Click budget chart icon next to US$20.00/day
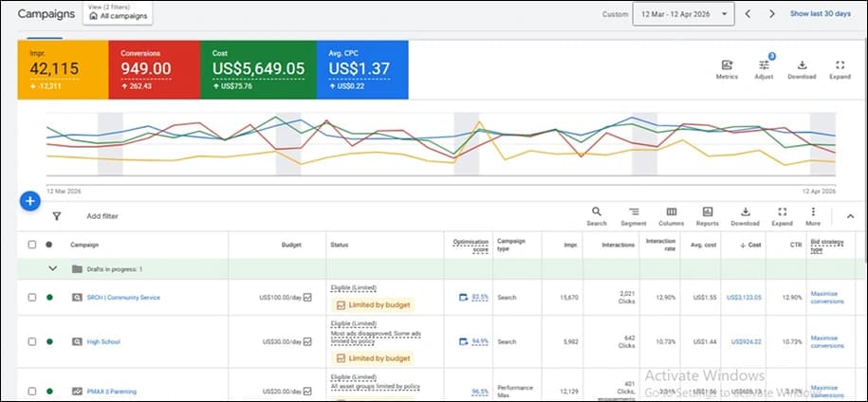 pyautogui.click(x=307, y=392)
